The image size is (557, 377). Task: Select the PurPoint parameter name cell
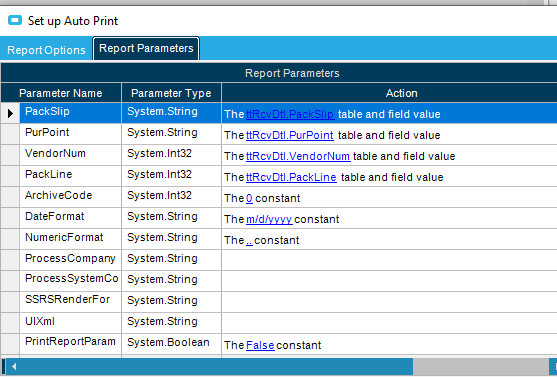pos(70,134)
